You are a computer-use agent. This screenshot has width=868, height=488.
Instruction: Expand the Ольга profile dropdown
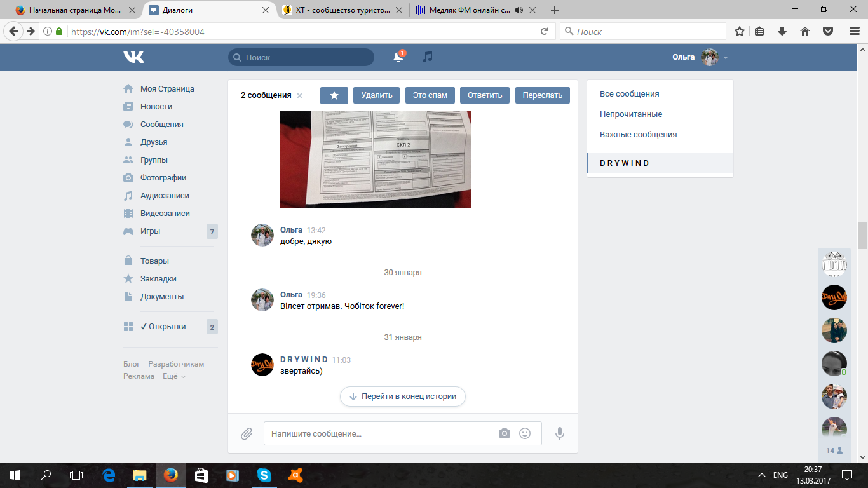pyautogui.click(x=726, y=58)
